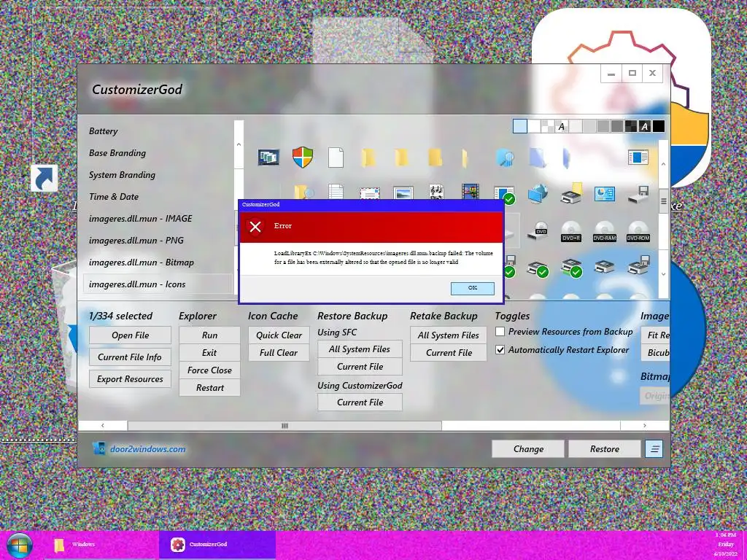Image resolution: width=747 pixels, height=560 pixels.
Task: Select imageres.dll.mun - Bitmap category
Action: (x=141, y=262)
